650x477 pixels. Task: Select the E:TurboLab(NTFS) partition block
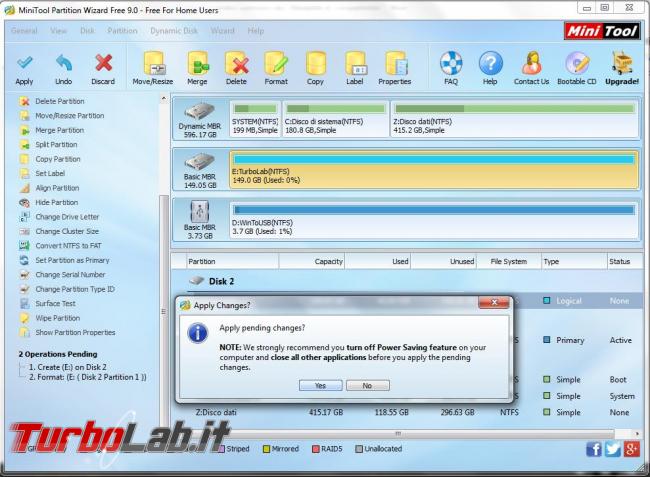click(x=434, y=170)
